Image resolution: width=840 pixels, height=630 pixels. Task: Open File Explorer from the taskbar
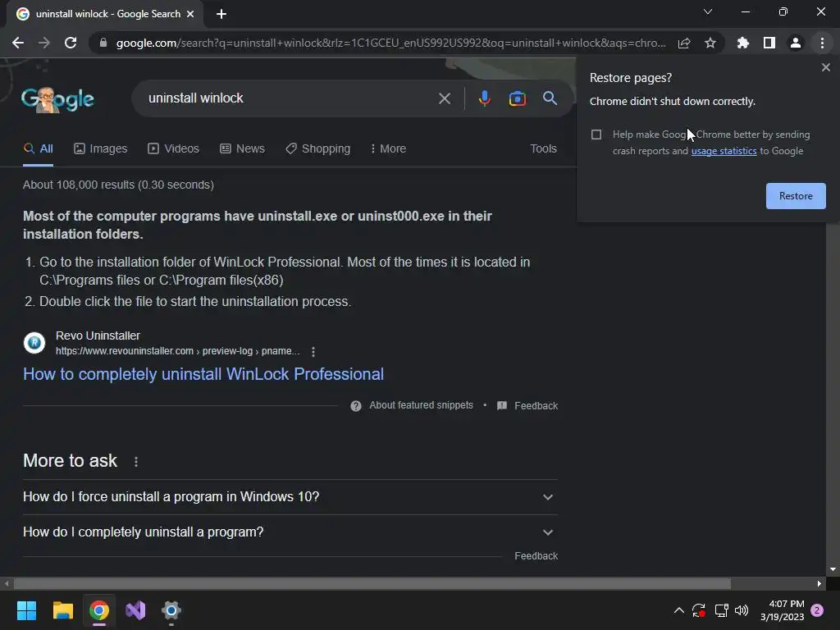click(x=62, y=610)
